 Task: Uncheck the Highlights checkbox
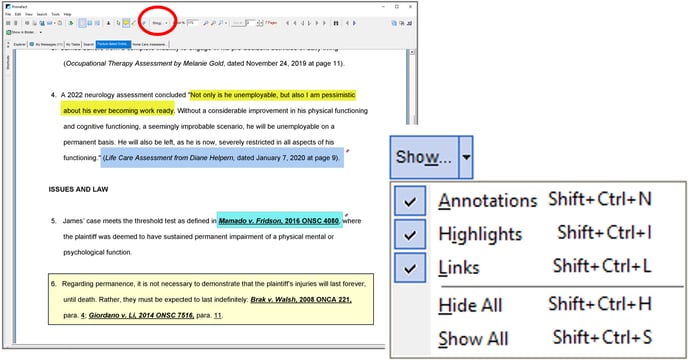click(410, 234)
